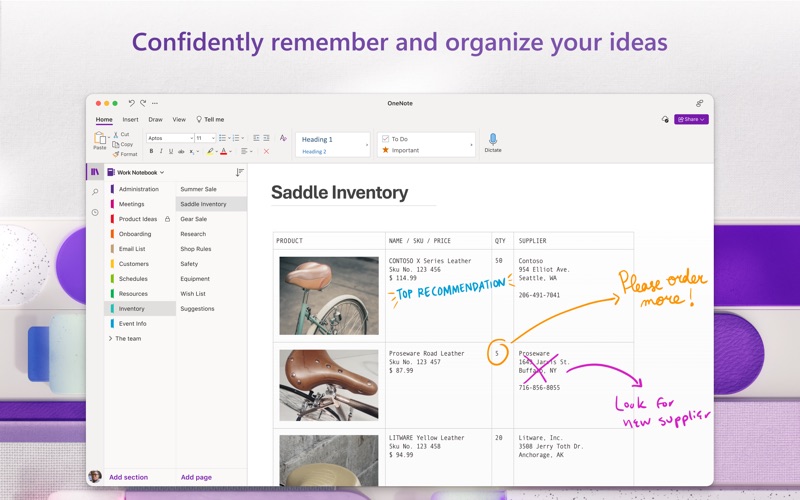Open the locked Product Ideas section

(140, 219)
